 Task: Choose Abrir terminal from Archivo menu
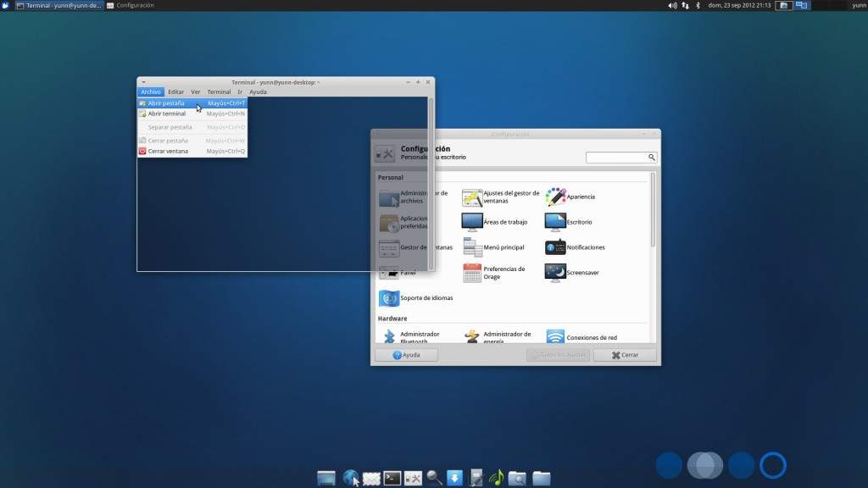click(192, 114)
